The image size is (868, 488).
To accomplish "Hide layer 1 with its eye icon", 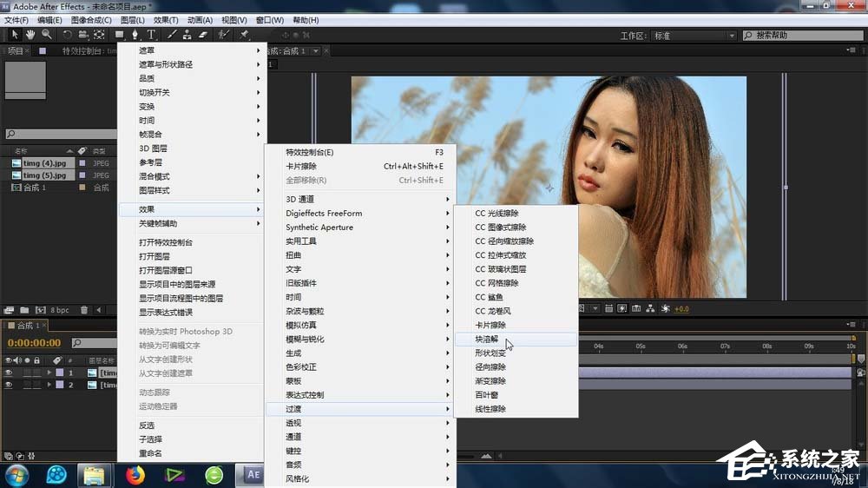I will point(9,373).
